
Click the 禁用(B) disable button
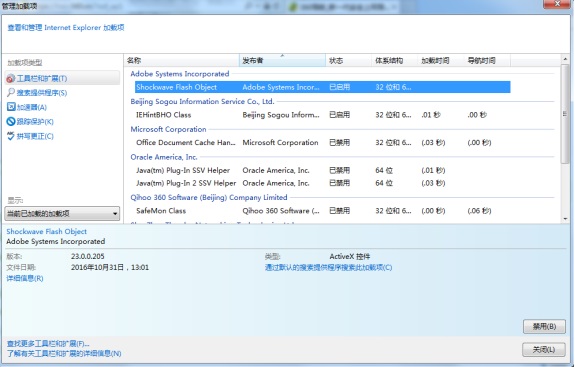tap(544, 326)
